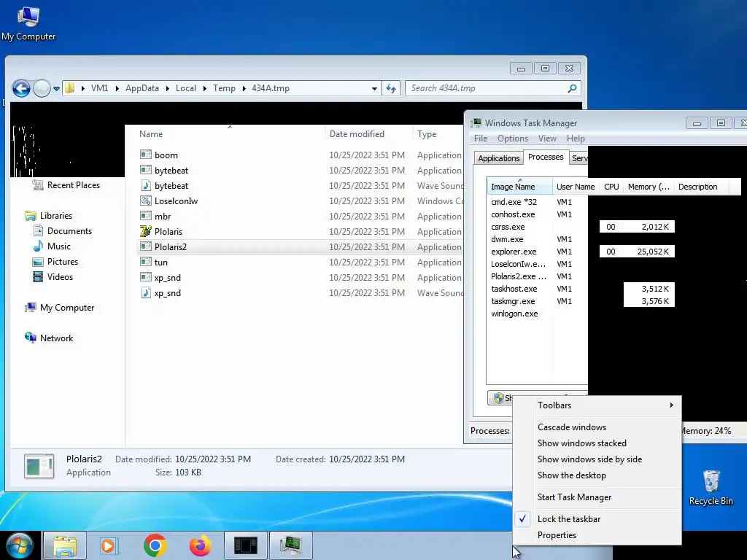Sort files by Date modified column
747x560 pixels.
[368, 134]
